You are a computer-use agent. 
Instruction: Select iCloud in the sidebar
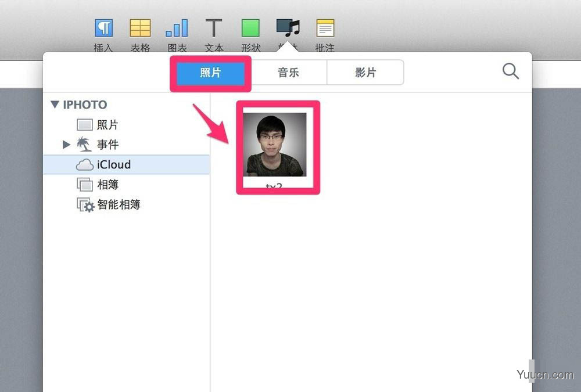pyautogui.click(x=126, y=164)
